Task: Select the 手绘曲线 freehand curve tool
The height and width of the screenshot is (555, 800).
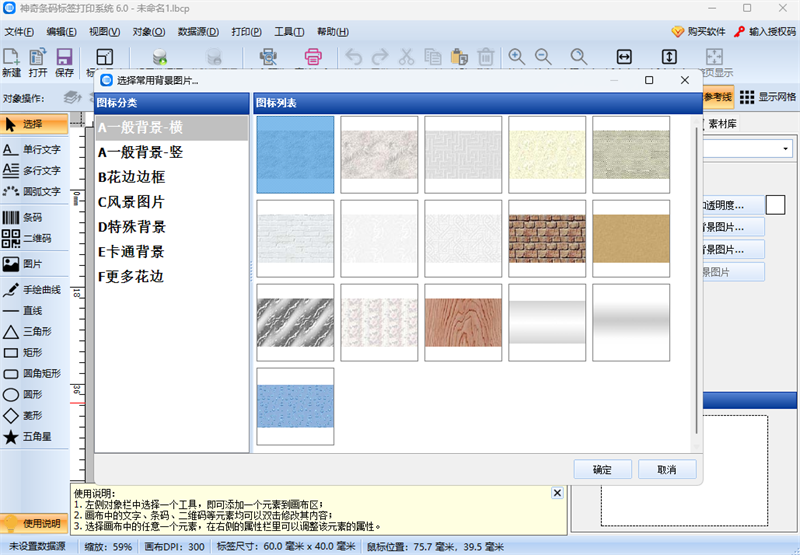Action: coord(33,290)
